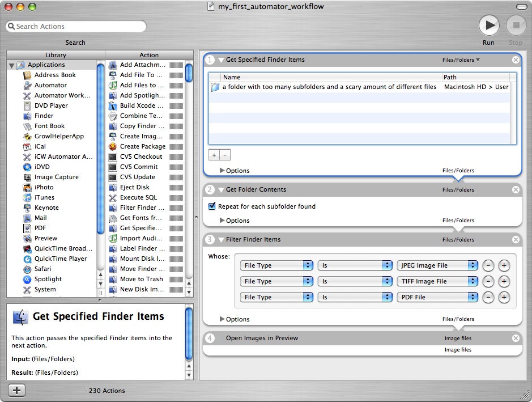Select Preview in the Library list
This screenshot has height=402, width=532.
46,238
